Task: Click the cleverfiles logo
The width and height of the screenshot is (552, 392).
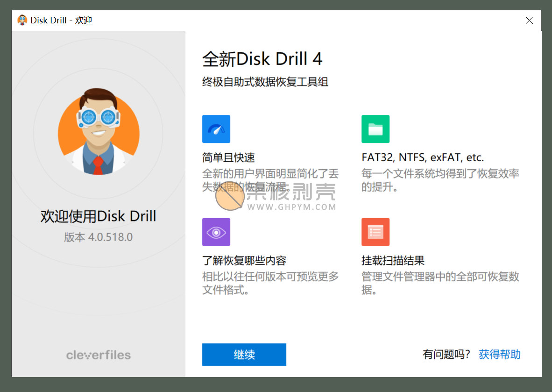Action: pyautogui.click(x=99, y=355)
